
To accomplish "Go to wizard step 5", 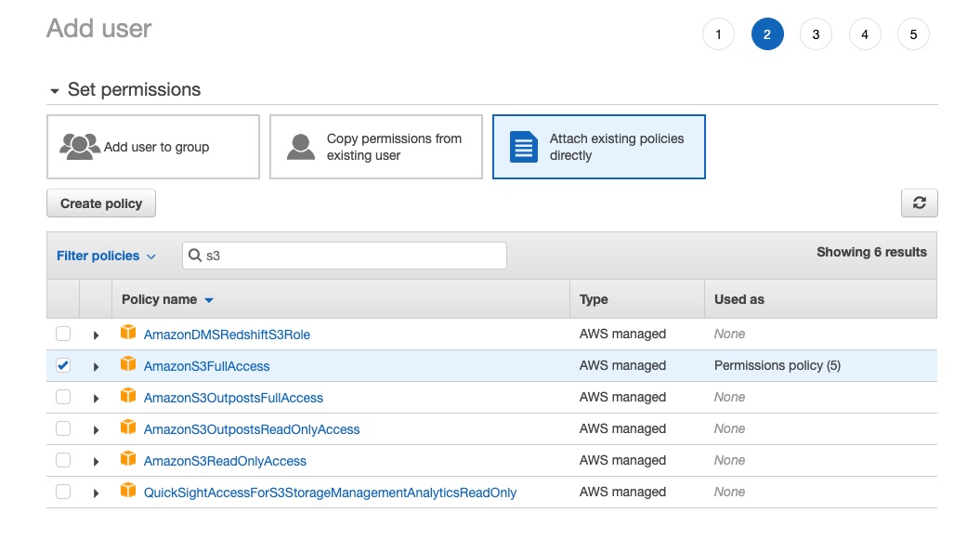I will [913, 34].
